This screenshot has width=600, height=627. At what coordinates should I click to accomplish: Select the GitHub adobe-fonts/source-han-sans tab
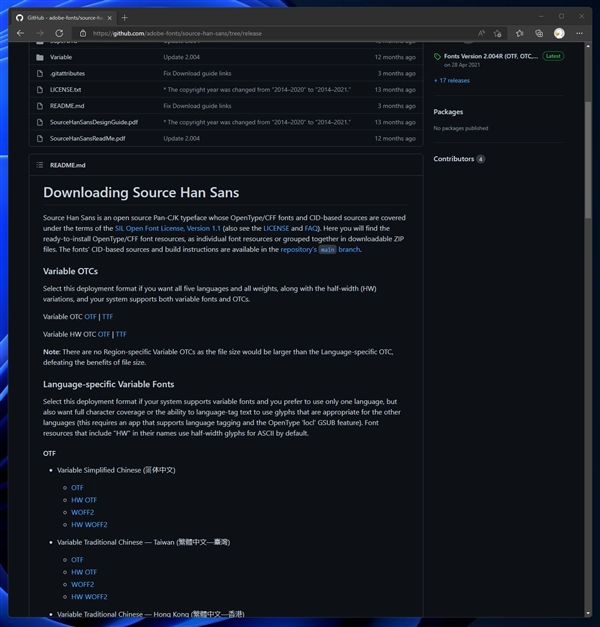[x=64, y=18]
